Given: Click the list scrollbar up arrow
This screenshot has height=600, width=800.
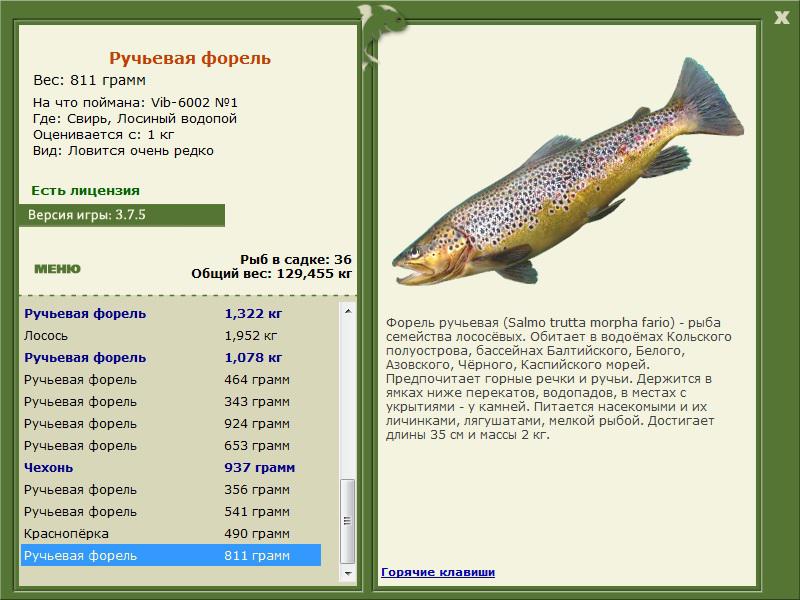Looking at the screenshot, I should 348,311.
